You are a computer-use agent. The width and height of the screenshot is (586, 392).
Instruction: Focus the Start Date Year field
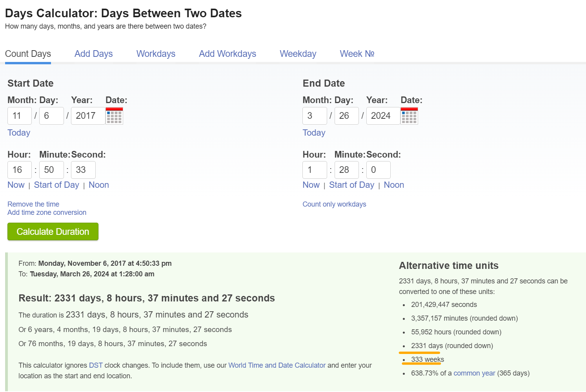(x=88, y=116)
